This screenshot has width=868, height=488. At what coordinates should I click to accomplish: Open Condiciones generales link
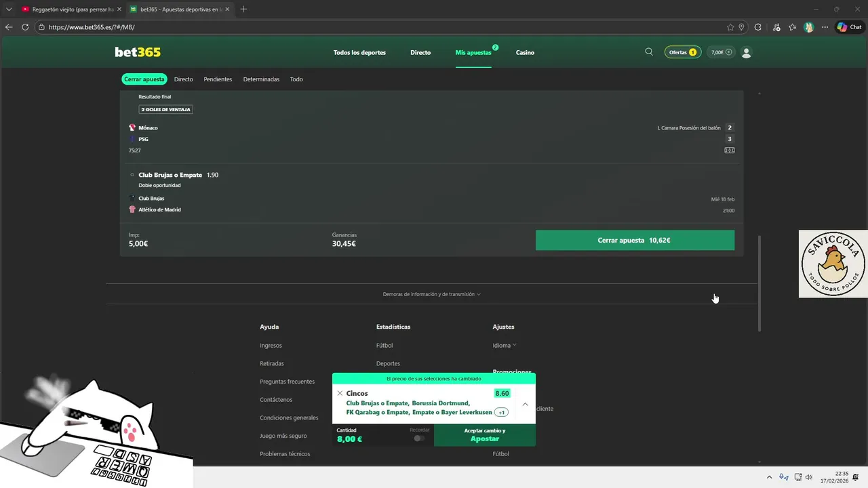(289, 418)
